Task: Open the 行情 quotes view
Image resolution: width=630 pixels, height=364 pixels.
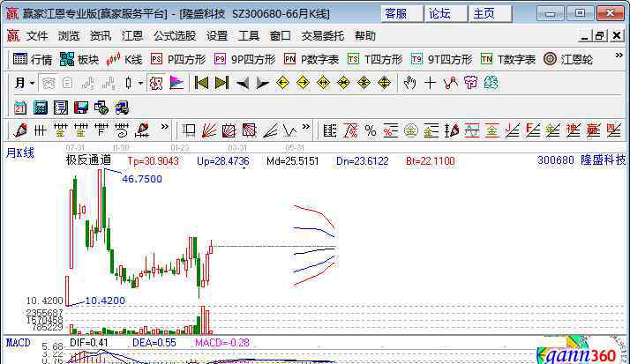Action: (32, 59)
